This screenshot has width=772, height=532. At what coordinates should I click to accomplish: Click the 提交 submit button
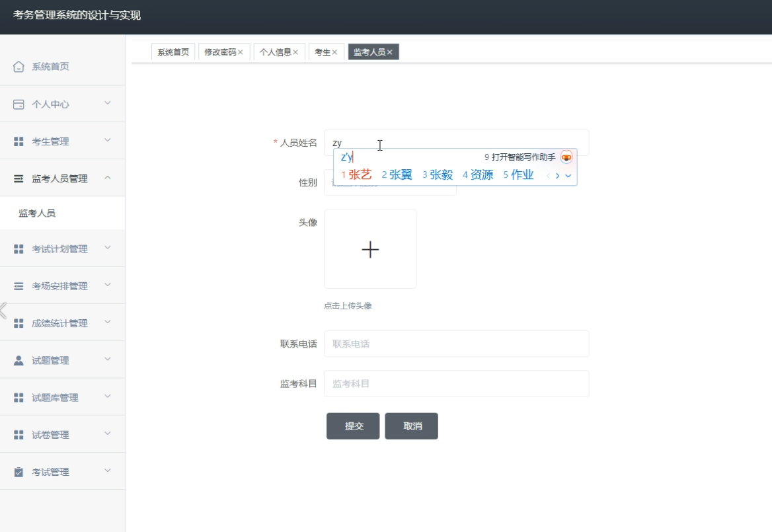(352, 426)
